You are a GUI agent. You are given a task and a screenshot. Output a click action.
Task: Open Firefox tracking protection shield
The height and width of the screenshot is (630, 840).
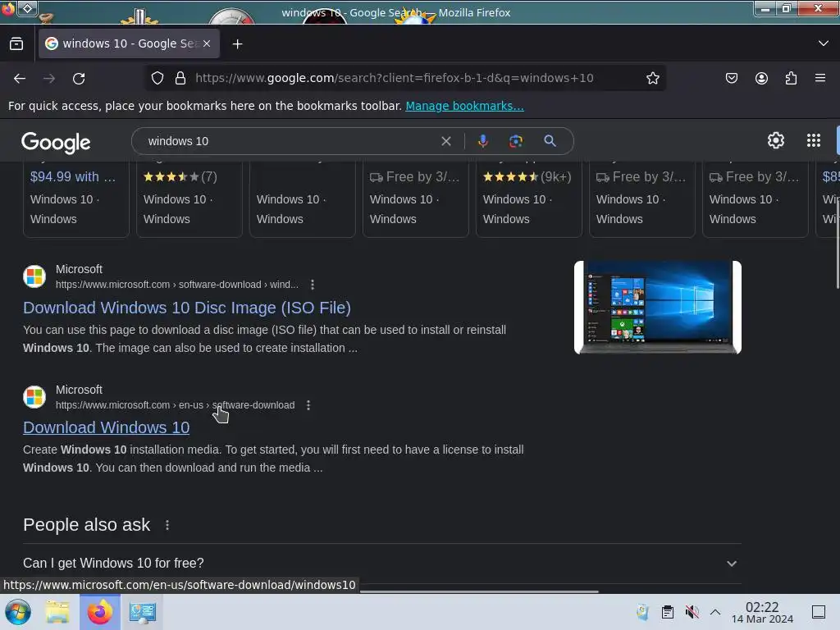pos(157,78)
